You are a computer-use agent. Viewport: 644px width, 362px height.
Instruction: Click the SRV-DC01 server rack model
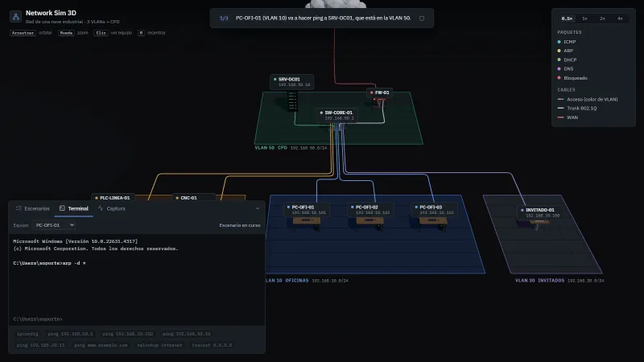click(x=292, y=101)
